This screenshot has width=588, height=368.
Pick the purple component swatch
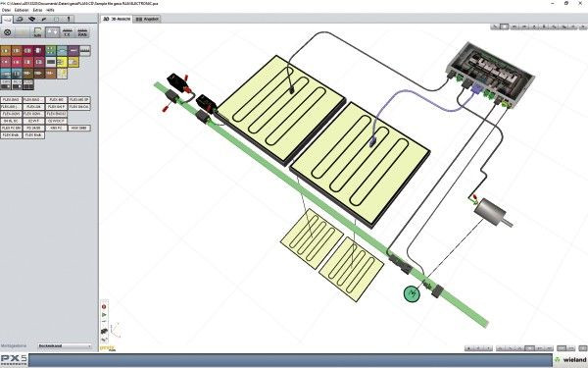click(73, 50)
